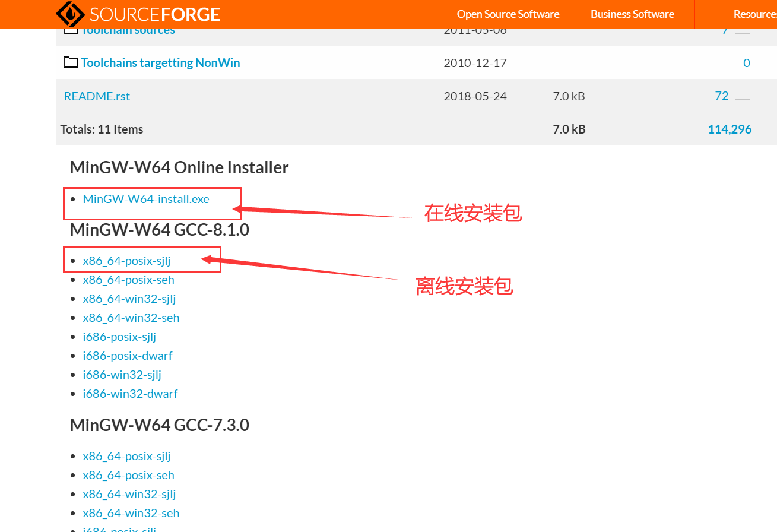Open the Open Source Software menu
This screenshot has height=532, width=777.
tap(508, 14)
